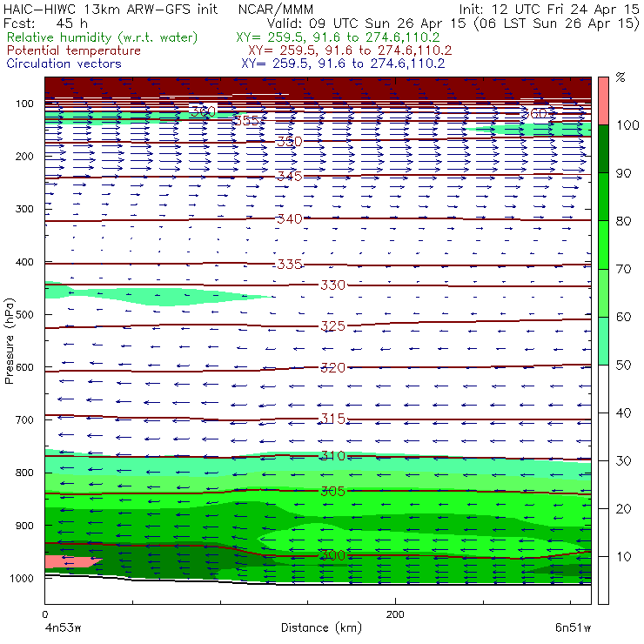Image resolution: width=644 pixels, height=644 pixels.
Task: Click the "Fcst: 45 h" forecast hour text
Action: 45,23
